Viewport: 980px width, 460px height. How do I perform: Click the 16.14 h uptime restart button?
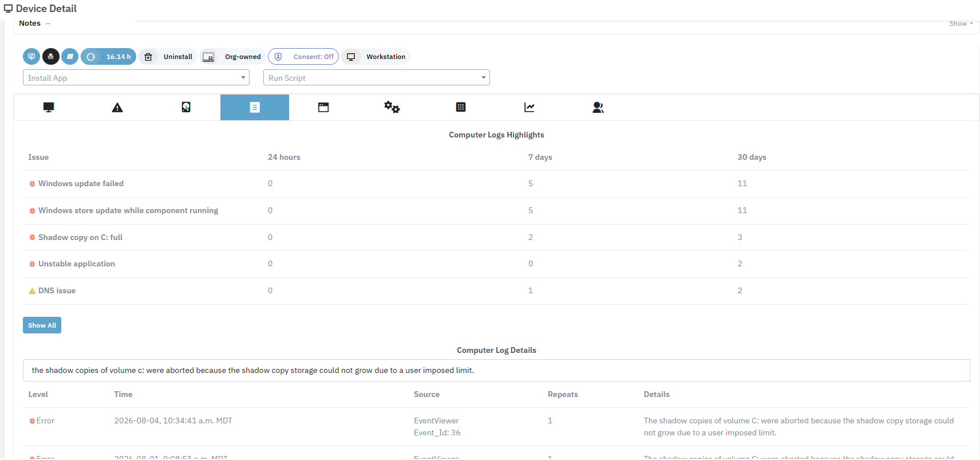click(x=108, y=57)
